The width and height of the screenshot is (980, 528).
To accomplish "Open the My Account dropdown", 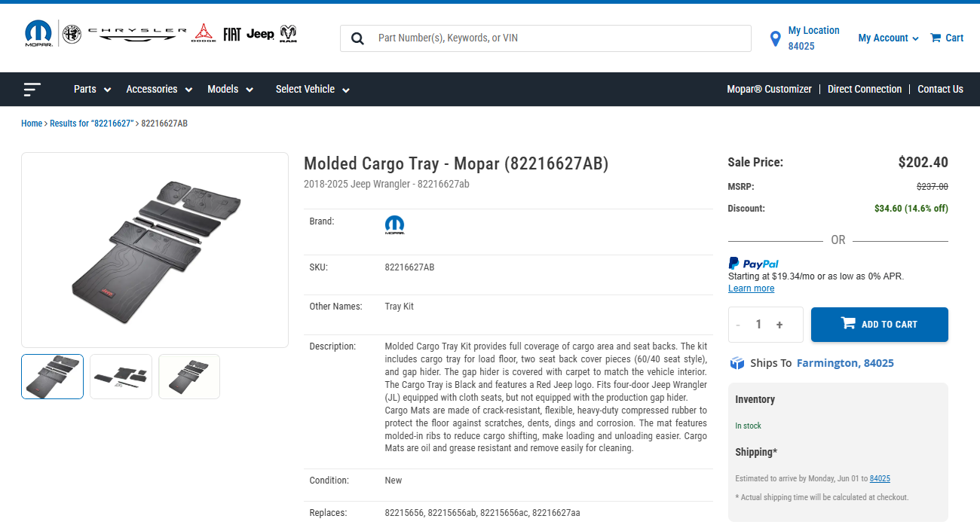I will point(888,38).
